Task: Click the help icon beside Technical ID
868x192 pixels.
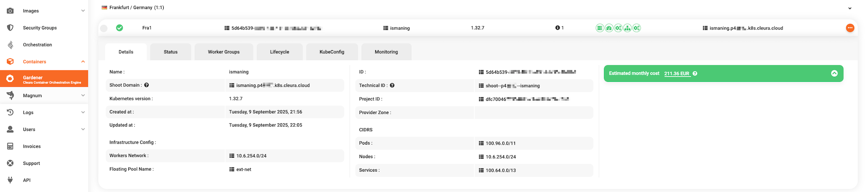Action: click(x=392, y=85)
